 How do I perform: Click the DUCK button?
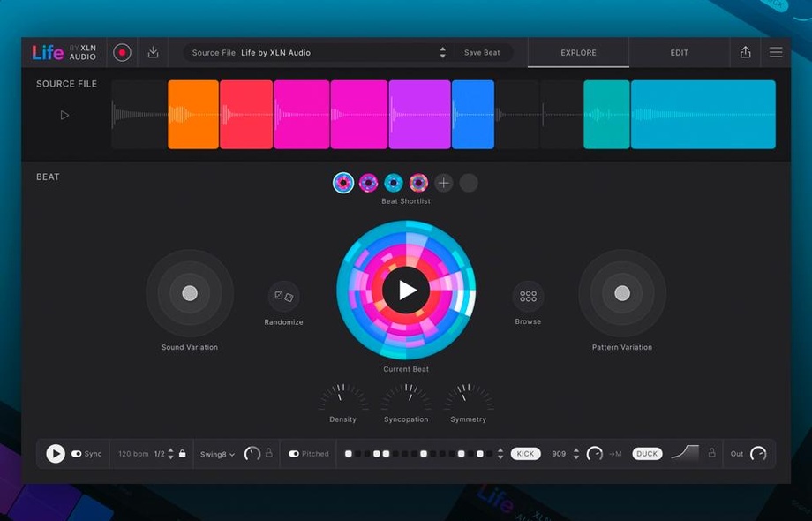(x=647, y=454)
